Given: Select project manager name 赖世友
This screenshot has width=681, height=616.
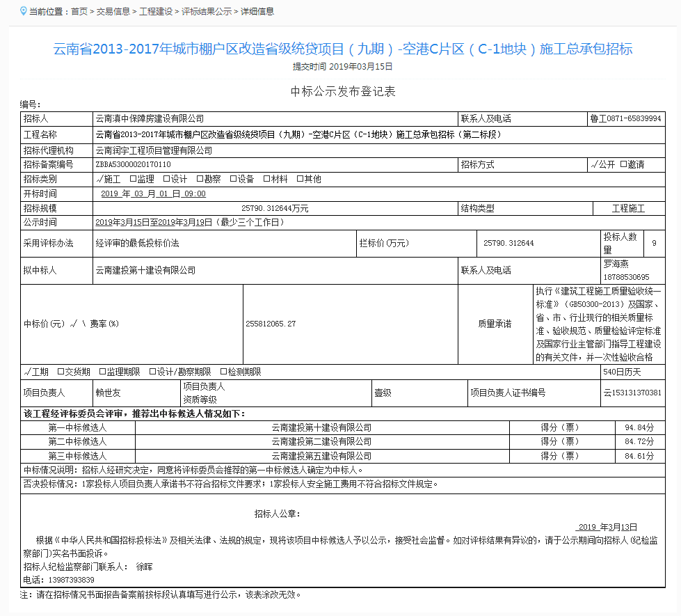Looking at the screenshot, I should 108,393.
